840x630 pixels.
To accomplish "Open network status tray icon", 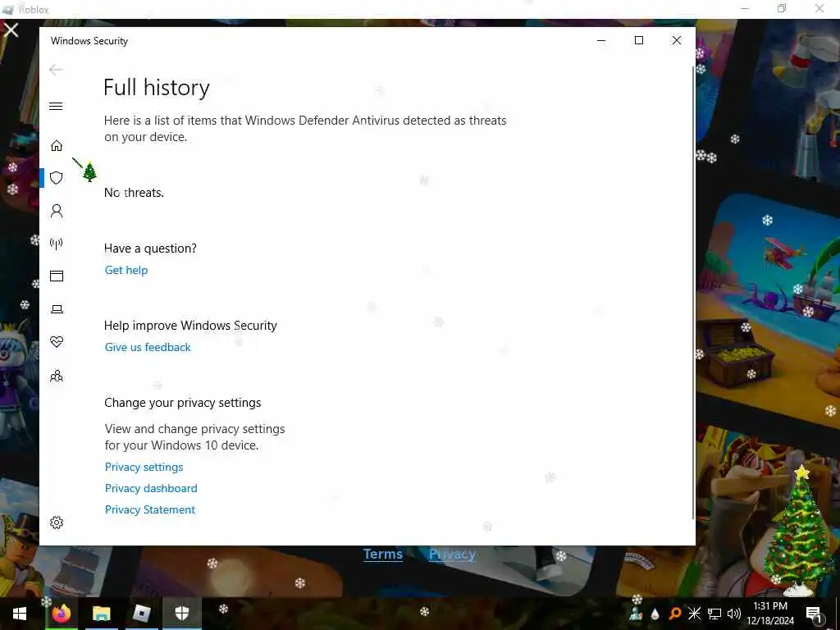I will 714,614.
